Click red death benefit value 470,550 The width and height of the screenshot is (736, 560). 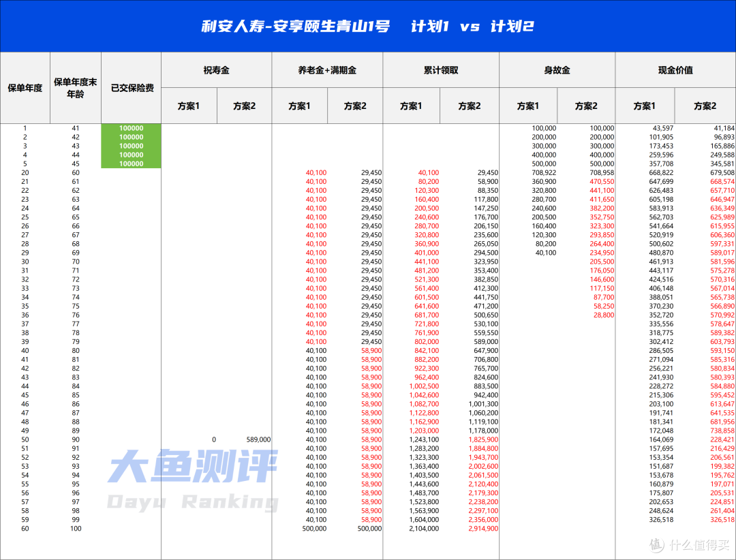pos(602,182)
